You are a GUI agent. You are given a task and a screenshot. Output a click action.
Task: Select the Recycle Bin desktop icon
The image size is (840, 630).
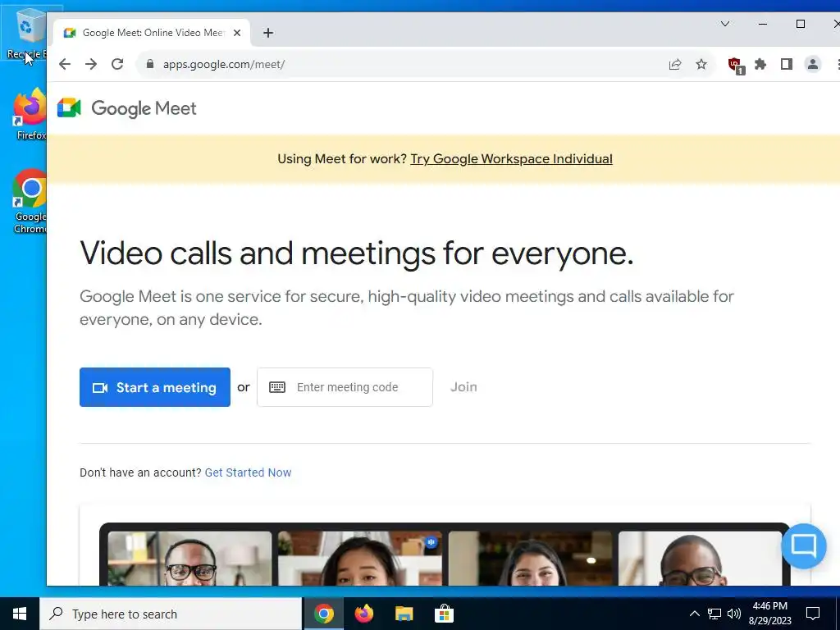(25, 33)
